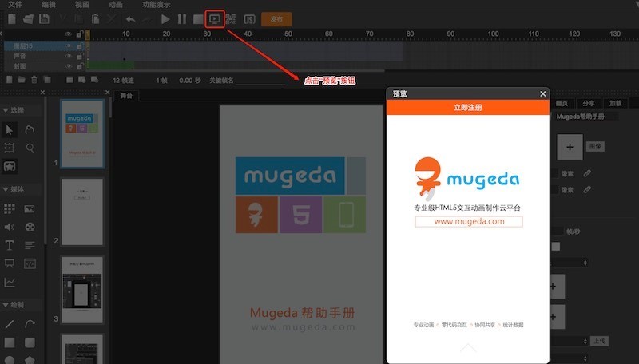Select the Zoom magnifier tool

tap(30, 148)
